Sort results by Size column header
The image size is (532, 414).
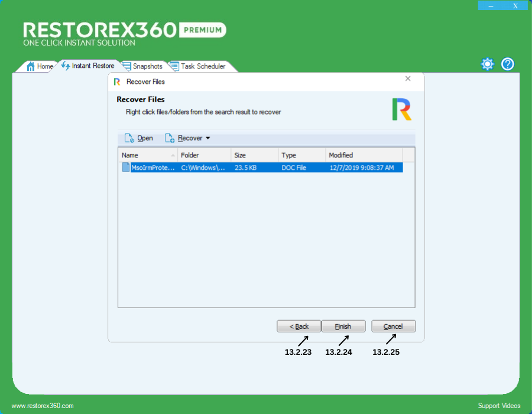pyautogui.click(x=254, y=155)
